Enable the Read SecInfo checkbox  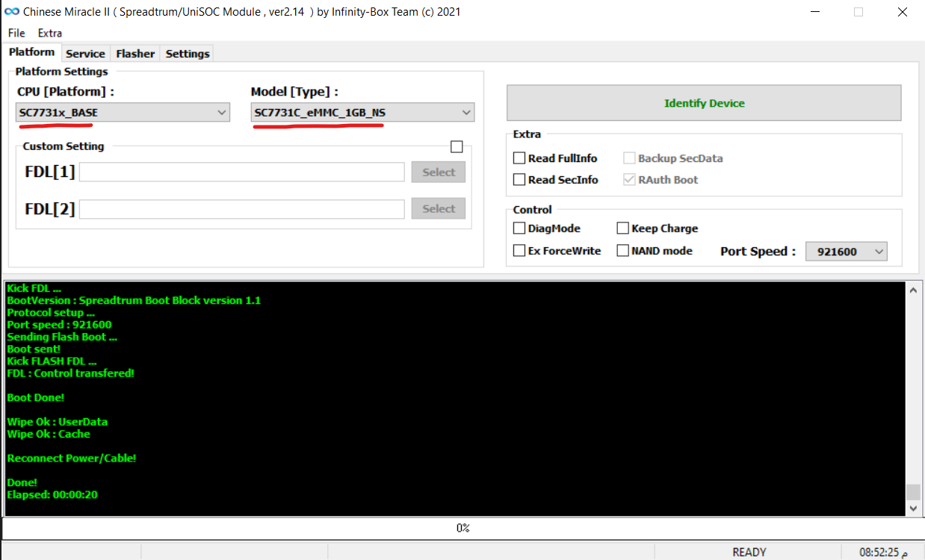coord(519,180)
